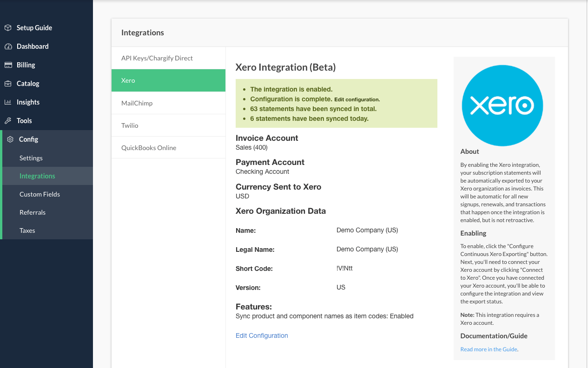Open the Twilio integration tab

coord(130,125)
